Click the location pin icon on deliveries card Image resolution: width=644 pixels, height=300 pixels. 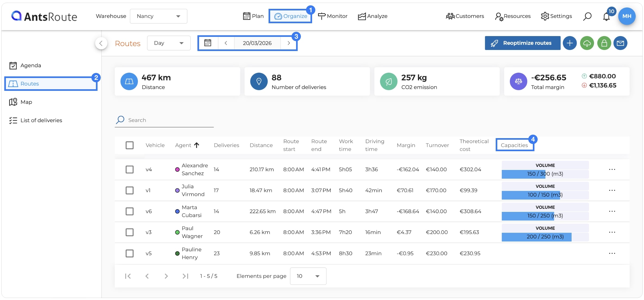tap(259, 81)
